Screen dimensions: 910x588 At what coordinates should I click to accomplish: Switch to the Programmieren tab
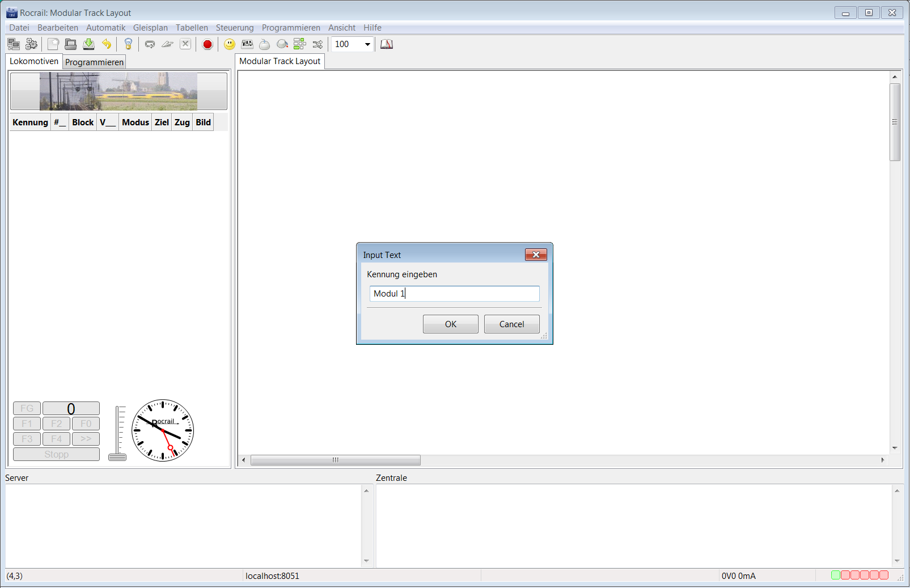[94, 62]
